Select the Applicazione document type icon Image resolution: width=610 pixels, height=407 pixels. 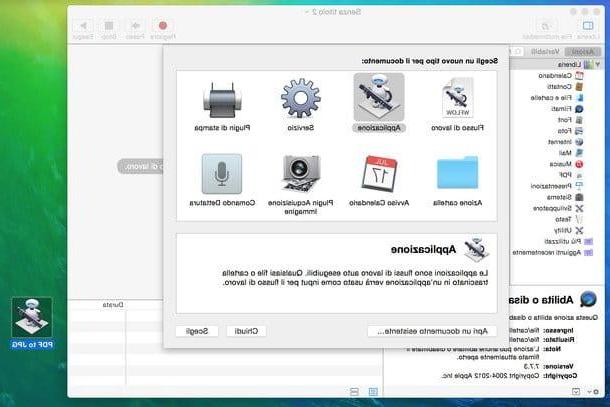[379, 97]
